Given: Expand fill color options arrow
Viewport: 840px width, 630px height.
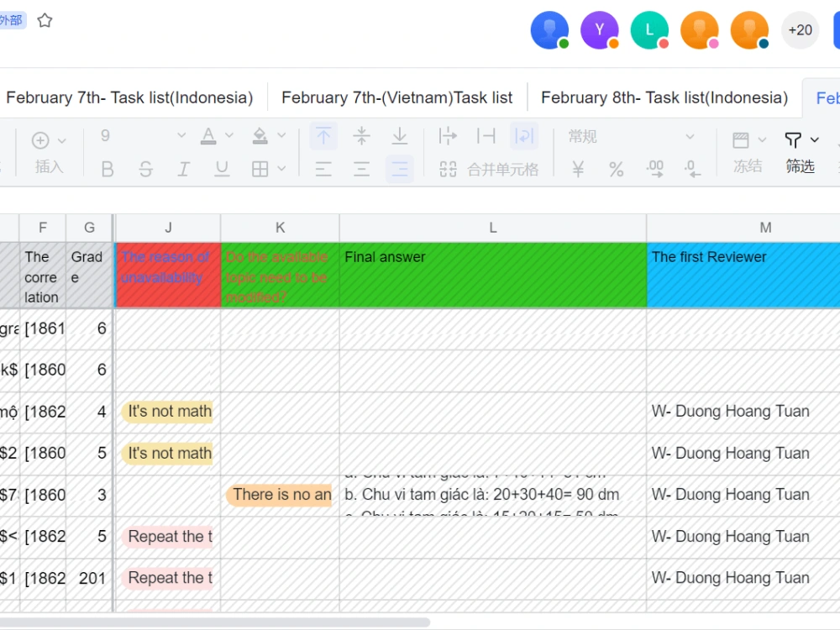Looking at the screenshot, I should tap(281, 136).
